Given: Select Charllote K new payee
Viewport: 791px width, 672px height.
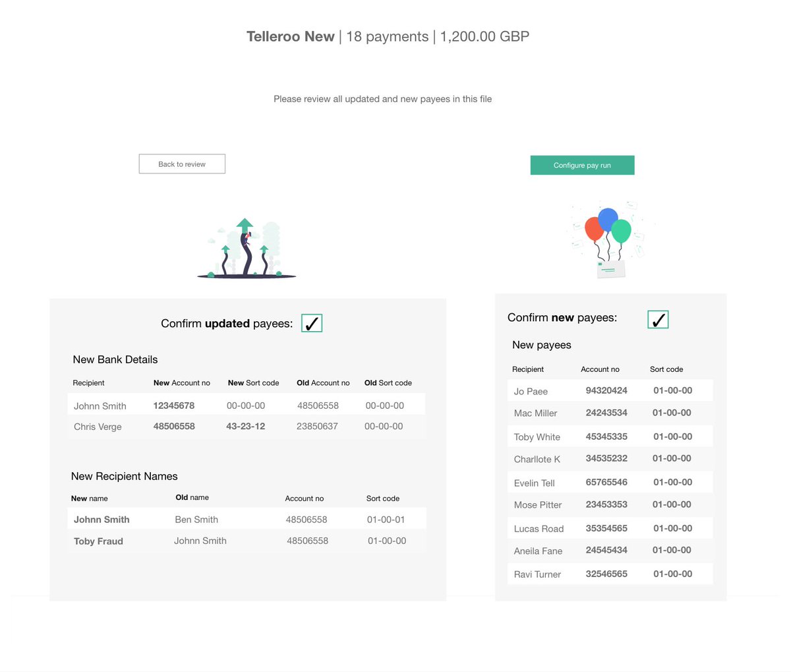Looking at the screenshot, I should 610,459.
